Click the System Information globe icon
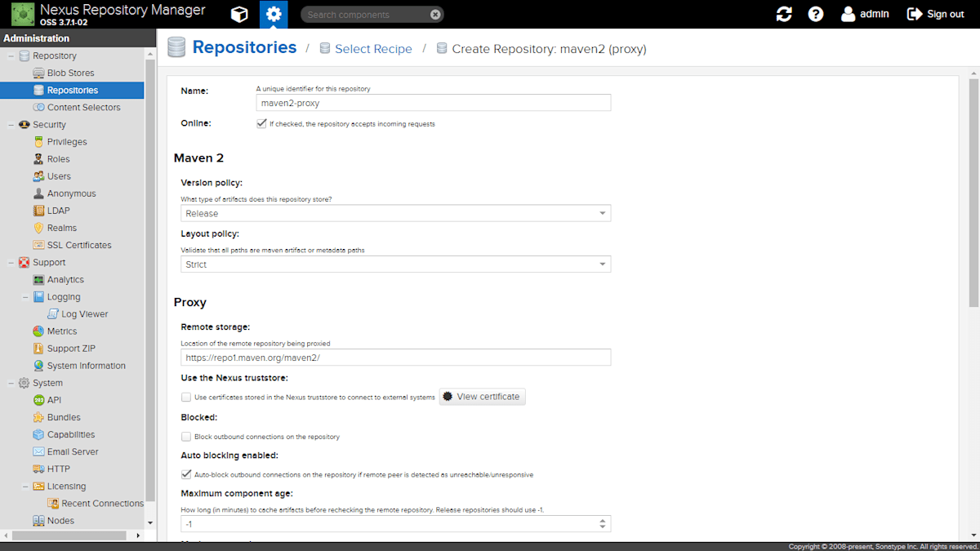The width and height of the screenshot is (980, 551). pos(38,366)
